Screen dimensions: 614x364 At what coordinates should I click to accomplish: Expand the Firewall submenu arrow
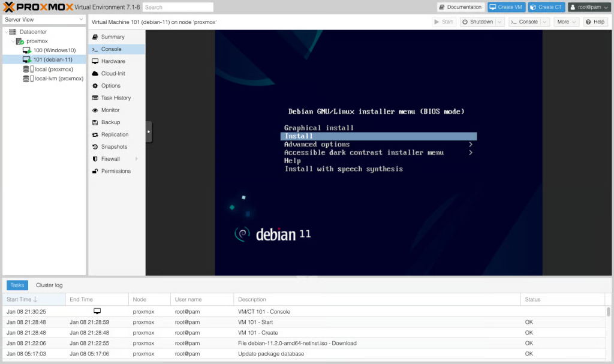click(137, 159)
